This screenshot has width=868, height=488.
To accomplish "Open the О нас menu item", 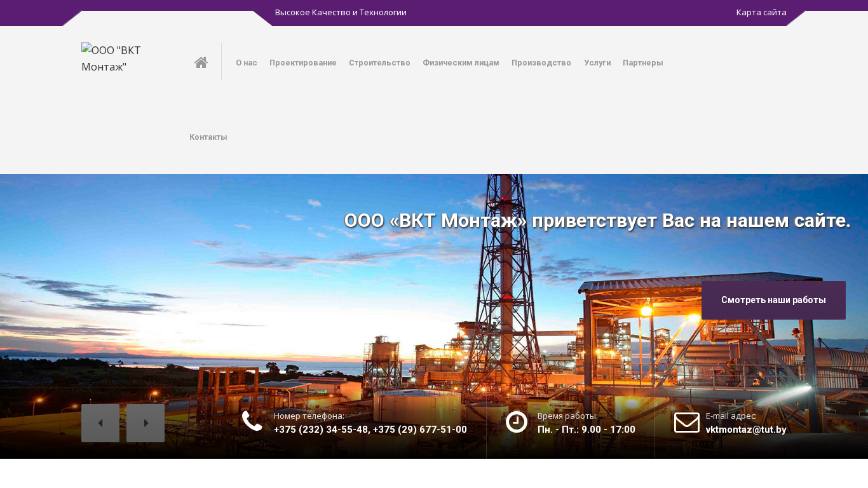I will 247,63.
